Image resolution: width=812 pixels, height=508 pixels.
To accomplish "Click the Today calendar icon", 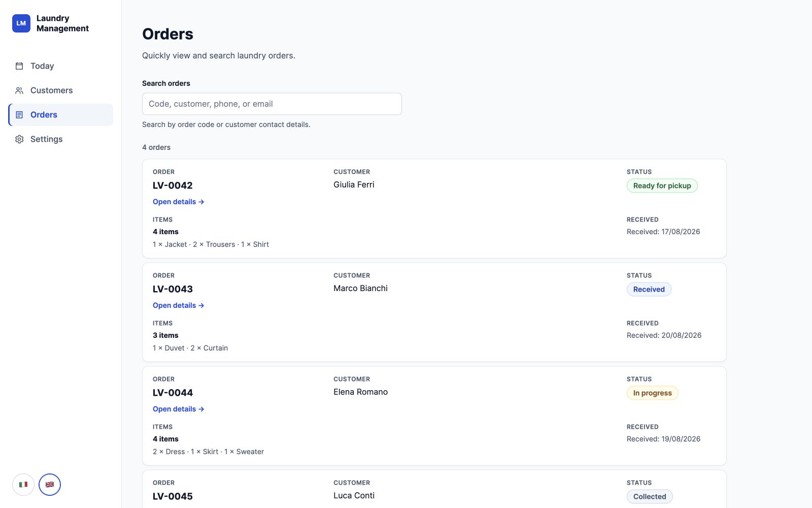I will click(x=19, y=66).
